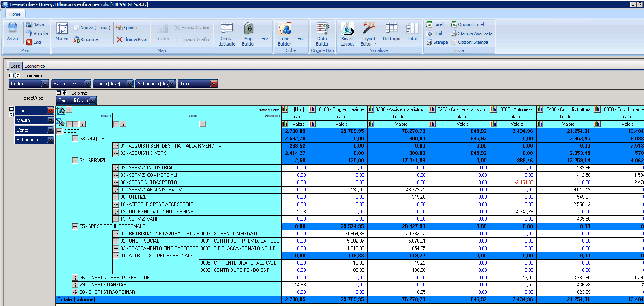Open Opzioni Stampa

469,42
